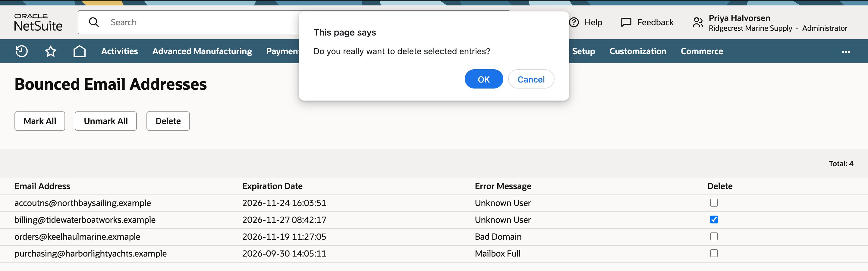
Task: Go to the Home dashboard icon
Action: point(80,51)
